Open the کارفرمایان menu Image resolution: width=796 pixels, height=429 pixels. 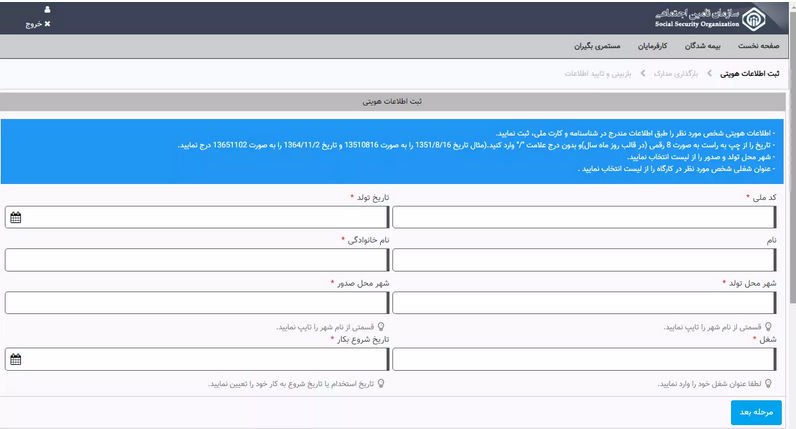(652, 46)
